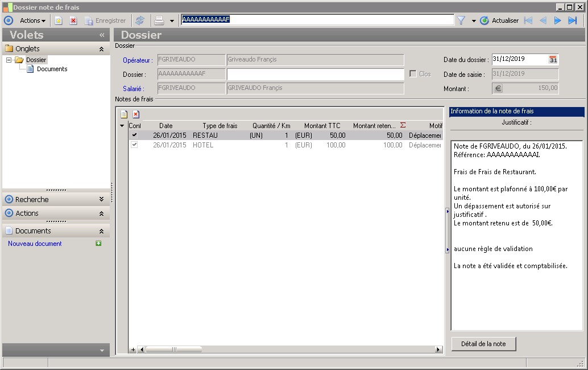Jump to last record arrow

[573, 20]
